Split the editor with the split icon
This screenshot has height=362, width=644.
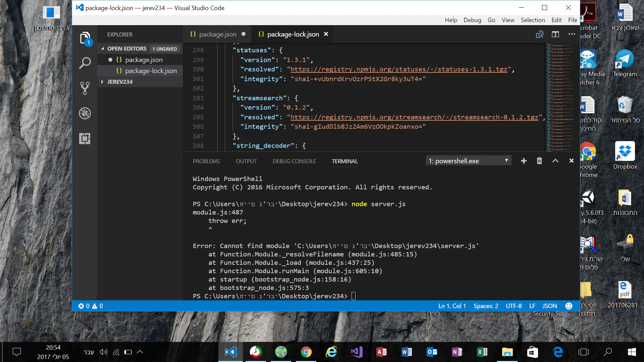coord(555,34)
